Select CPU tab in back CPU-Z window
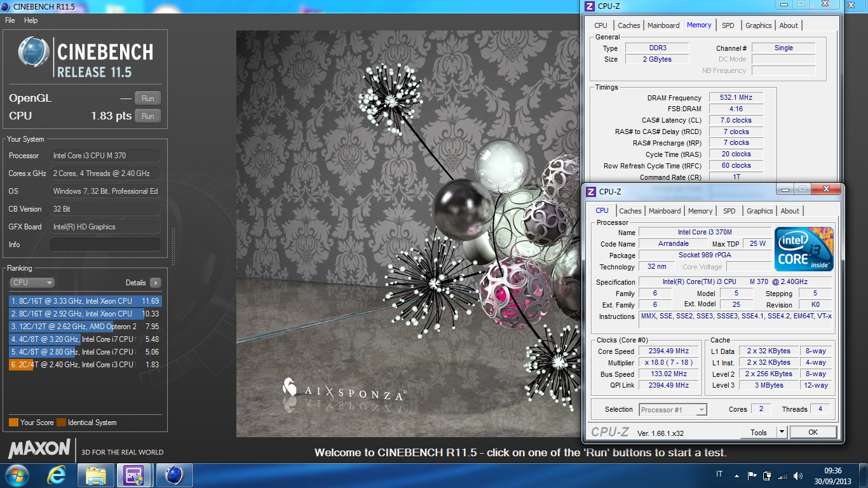Image resolution: width=868 pixels, height=488 pixels. (x=601, y=25)
